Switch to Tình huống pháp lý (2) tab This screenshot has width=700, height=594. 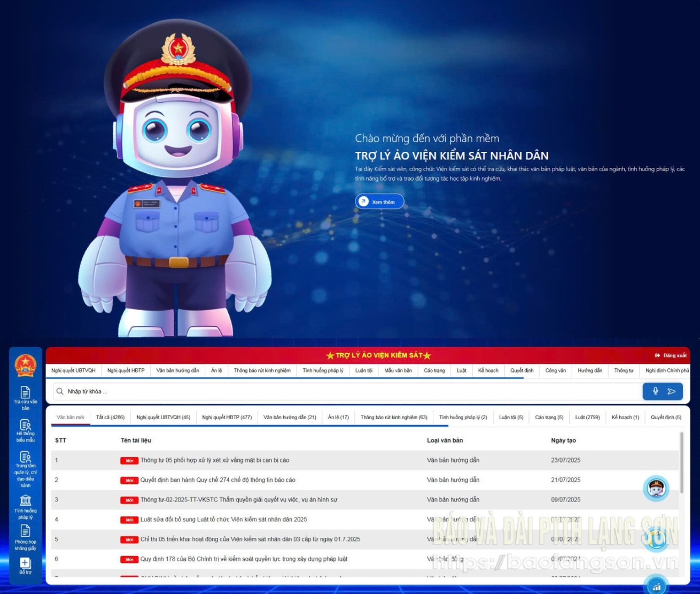(463, 418)
